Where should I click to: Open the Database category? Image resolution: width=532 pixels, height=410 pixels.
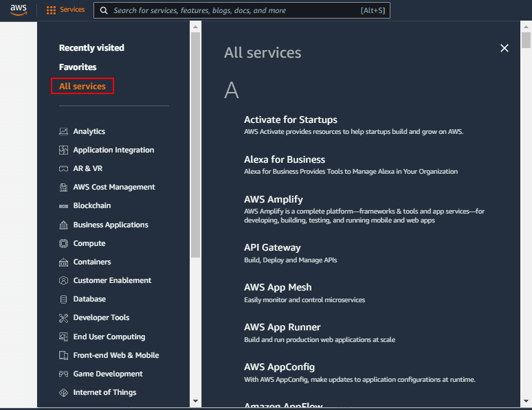click(89, 299)
